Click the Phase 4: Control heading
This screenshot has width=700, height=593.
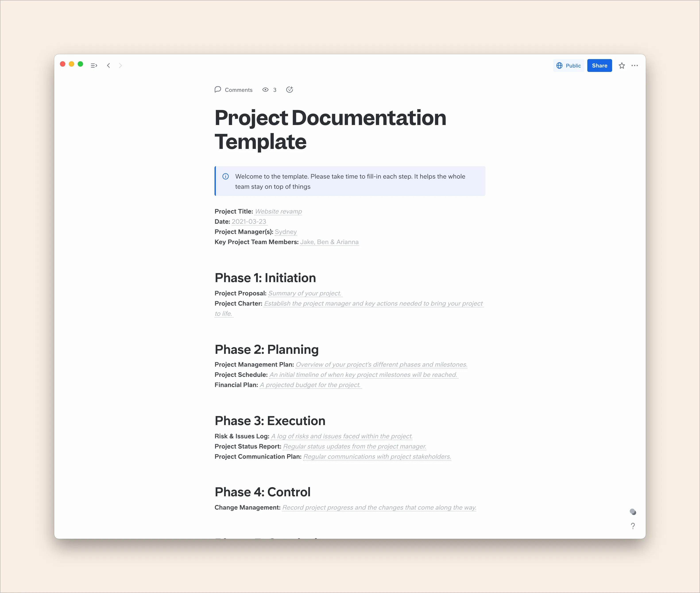262,492
